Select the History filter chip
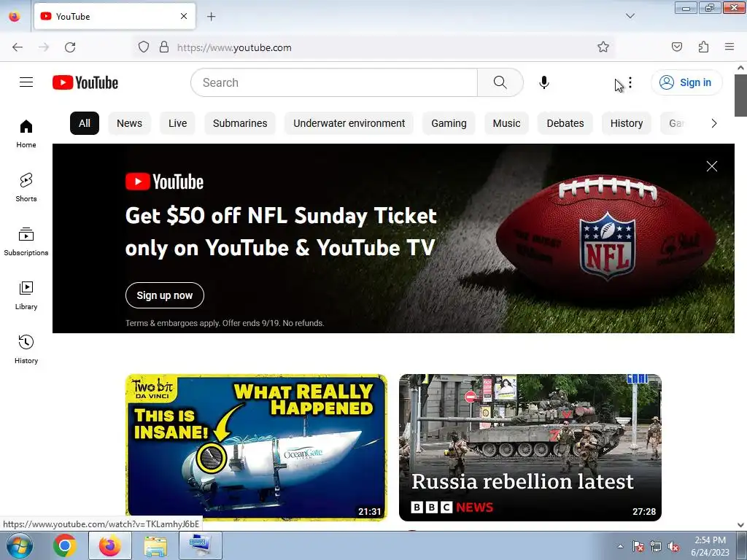This screenshot has width=747, height=560. [627, 123]
